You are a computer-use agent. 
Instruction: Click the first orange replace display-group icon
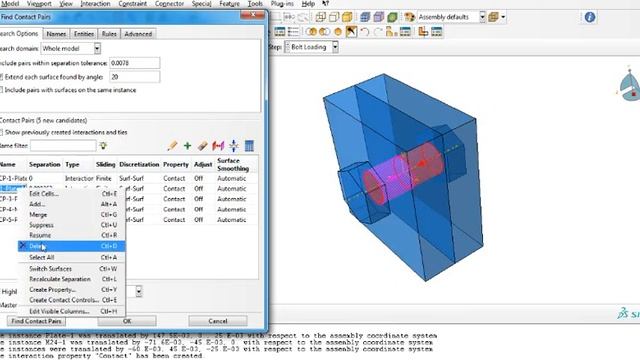click(311, 31)
